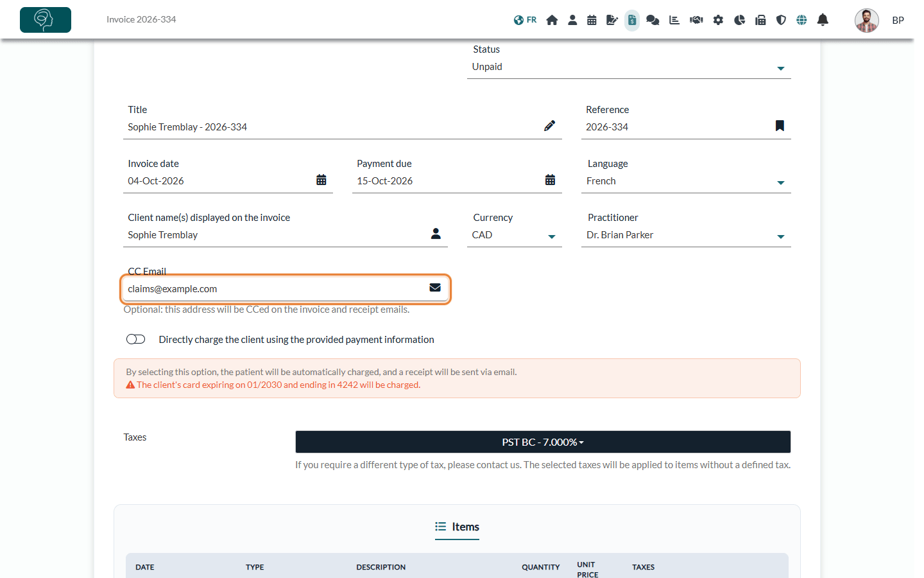Expand the Language dropdown showing French
This screenshot has height=578, width=924.
pos(686,181)
